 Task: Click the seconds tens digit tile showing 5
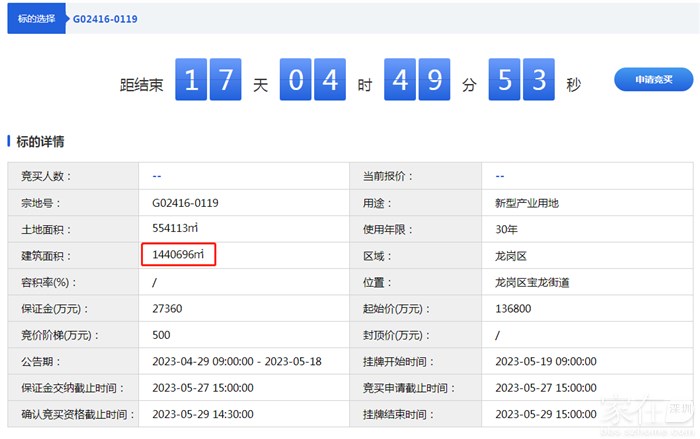pyautogui.click(x=505, y=80)
